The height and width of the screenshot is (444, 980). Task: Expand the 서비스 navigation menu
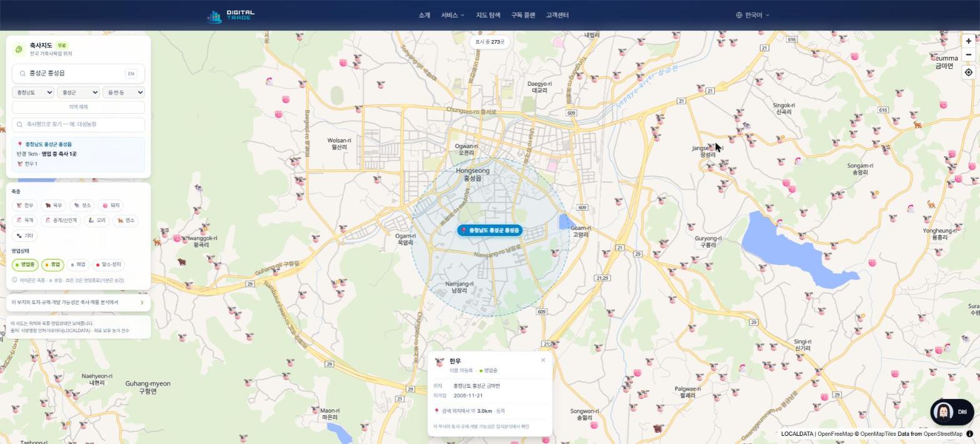[x=452, y=16]
